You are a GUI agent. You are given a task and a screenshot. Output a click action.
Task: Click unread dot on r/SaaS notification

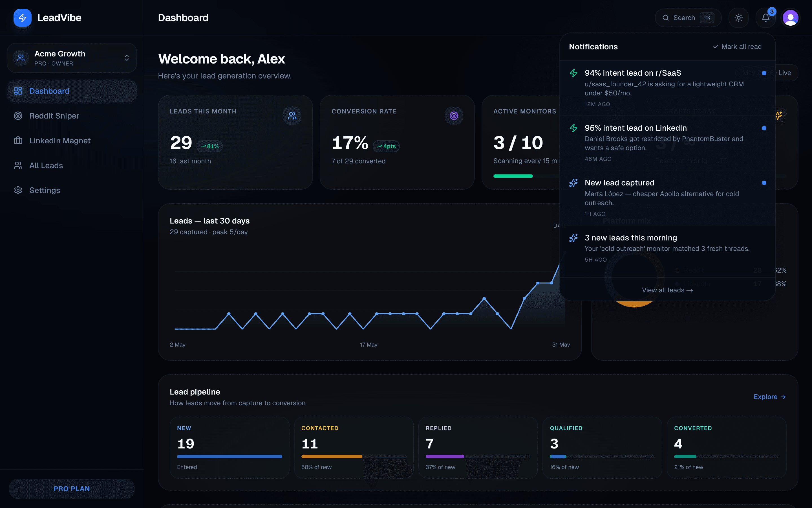point(764,73)
